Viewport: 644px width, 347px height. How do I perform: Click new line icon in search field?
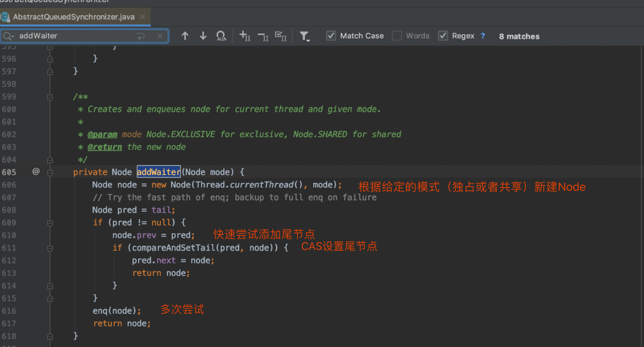pyautogui.click(x=141, y=36)
